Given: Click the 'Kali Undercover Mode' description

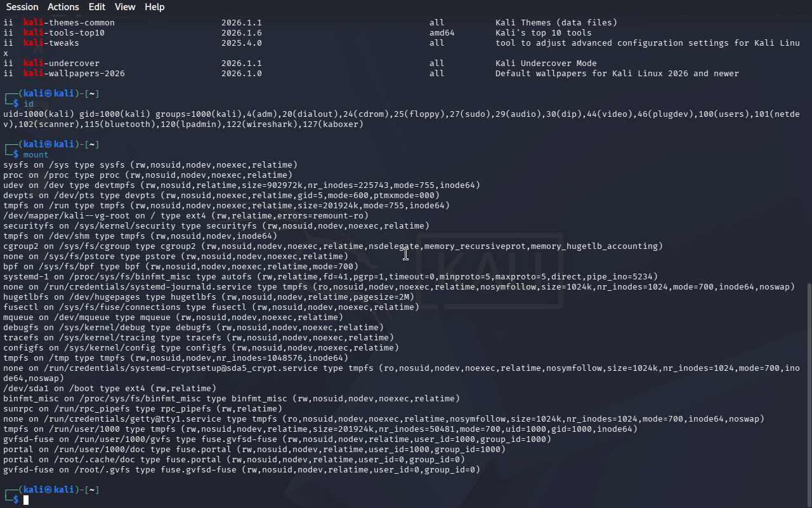Looking at the screenshot, I should point(546,63).
